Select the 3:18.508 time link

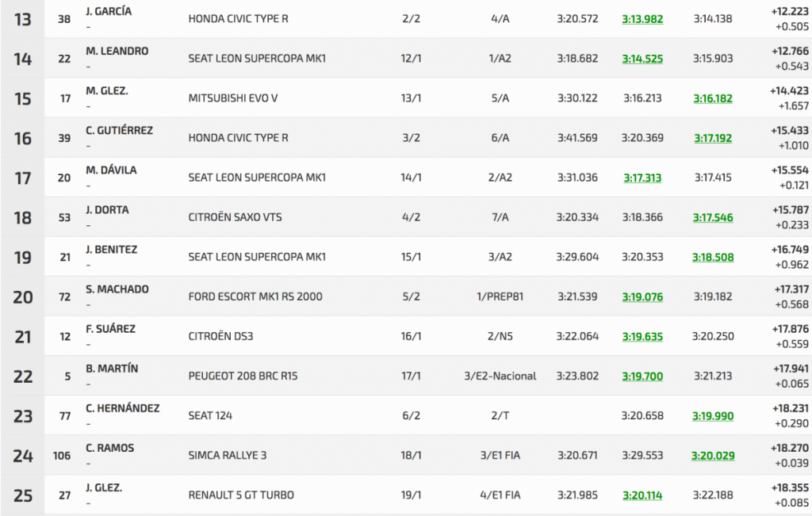coord(713,257)
